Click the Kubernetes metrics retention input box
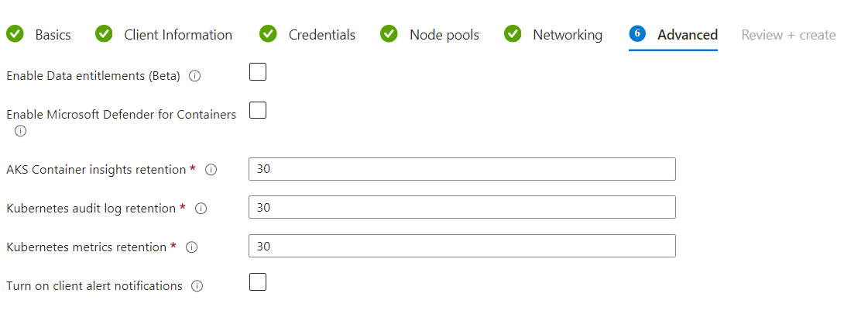Screen dimensions: 868x328 point(462,246)
